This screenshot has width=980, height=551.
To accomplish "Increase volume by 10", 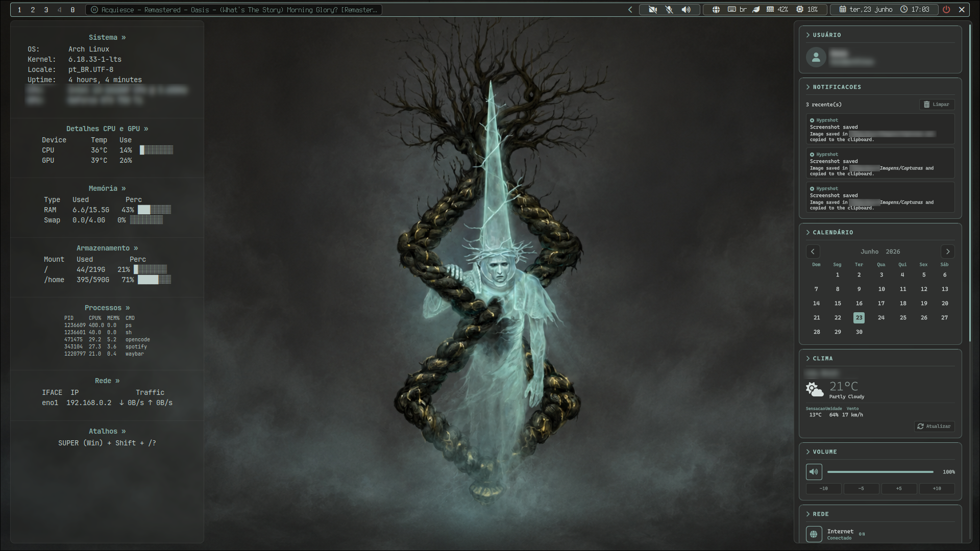I will (x=937, y=489).
